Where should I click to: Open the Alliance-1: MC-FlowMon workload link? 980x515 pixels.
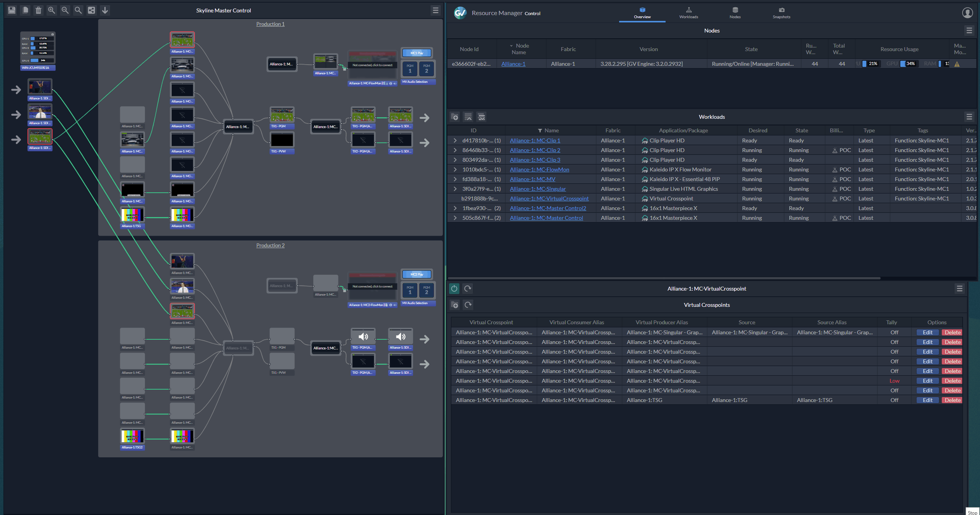click(x=539, y=169)
